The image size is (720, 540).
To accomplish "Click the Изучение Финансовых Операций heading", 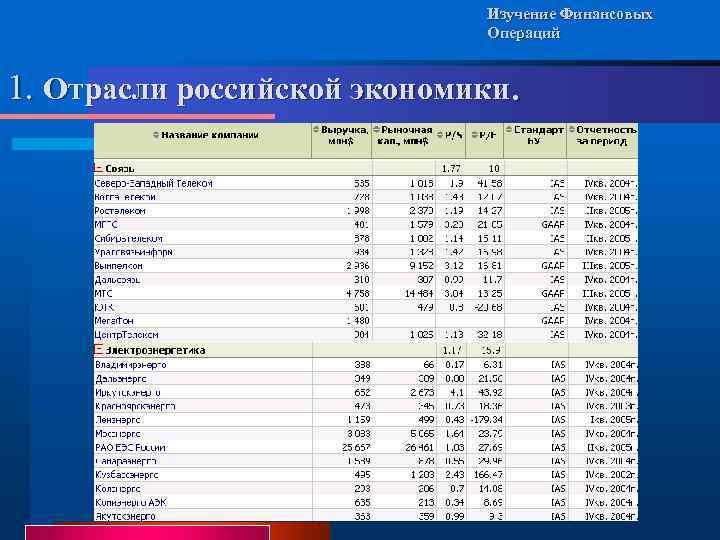I will click(x=570, y=23).
